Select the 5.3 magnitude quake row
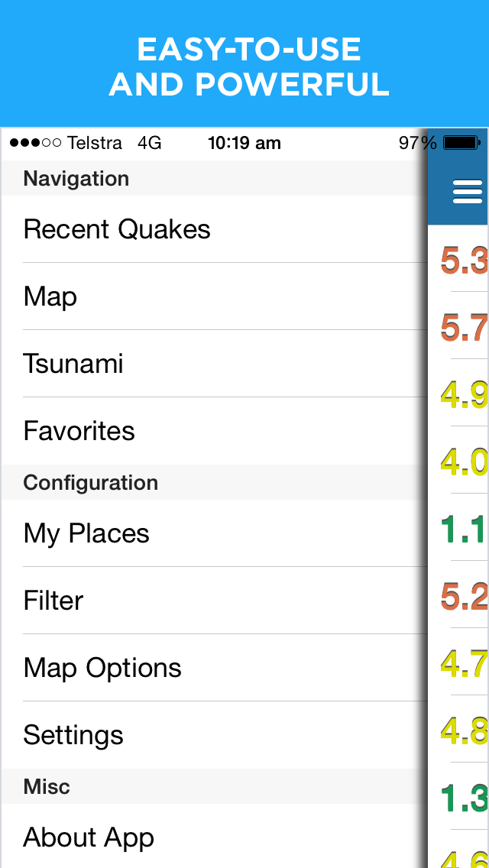Screen dimensions: 489x868 [x=458, y=258]
